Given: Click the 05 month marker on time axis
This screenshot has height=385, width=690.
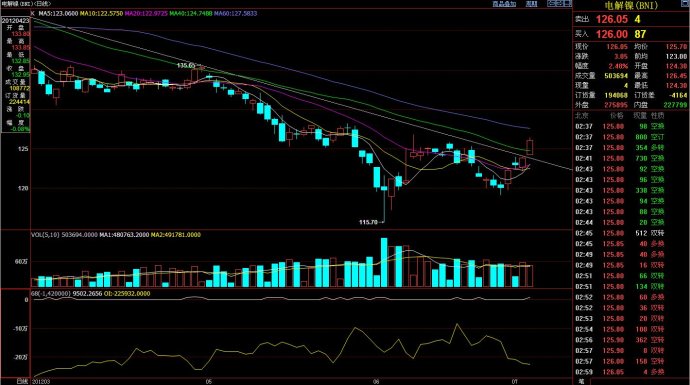Looking at the screenshot, I should pos(209,381).
